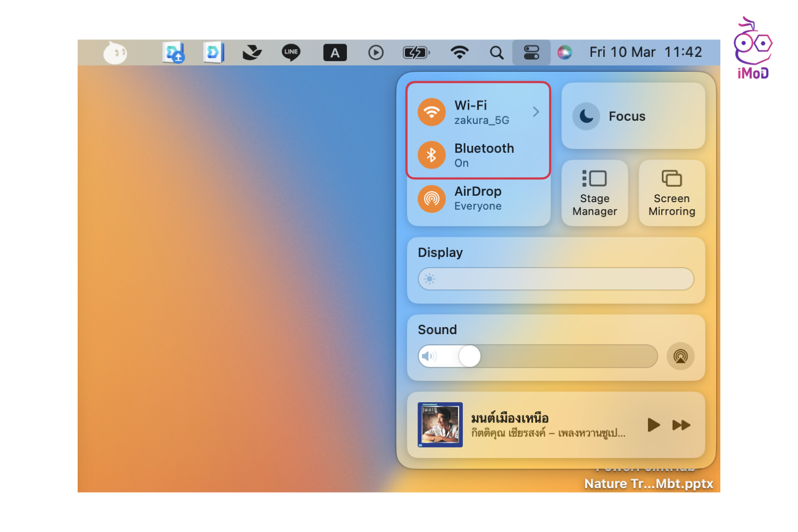Click the Display brightness slider
This screenshot has width=798, height=532.
[556, 279]
